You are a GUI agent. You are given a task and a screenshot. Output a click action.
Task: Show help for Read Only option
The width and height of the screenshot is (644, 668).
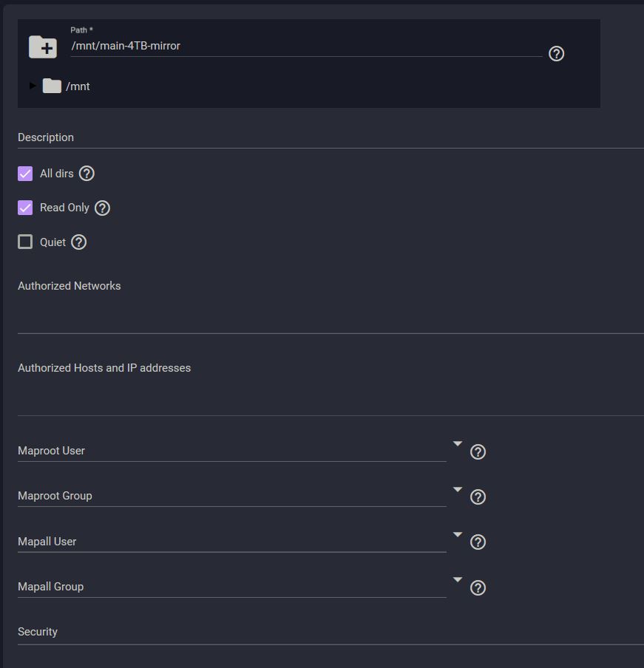coord(102,208)
